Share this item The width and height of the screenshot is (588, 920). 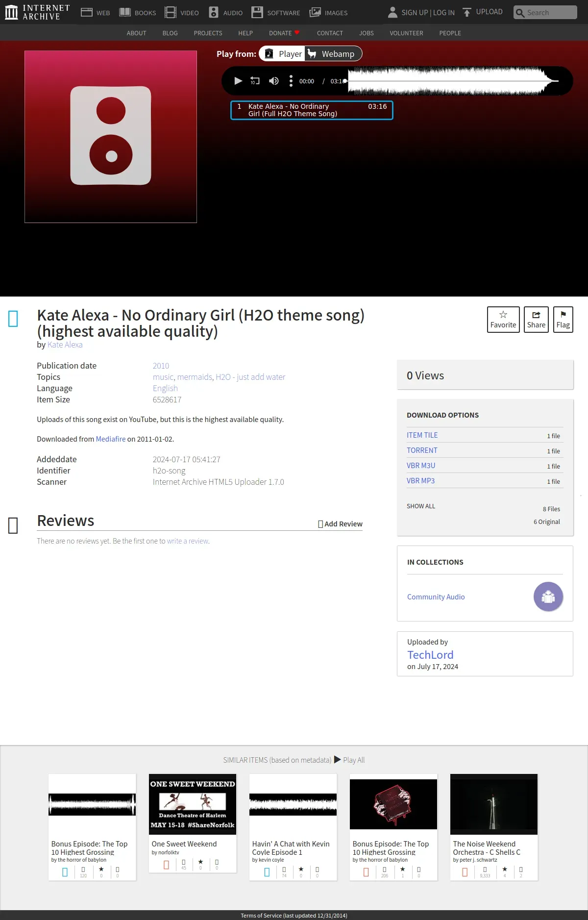point(536,320)
